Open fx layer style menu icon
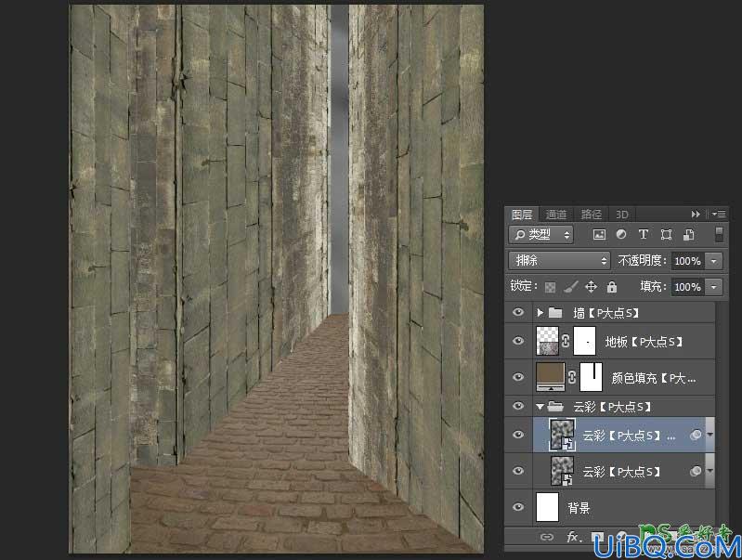This screenshot has height=560, width=742. [573, 537]
